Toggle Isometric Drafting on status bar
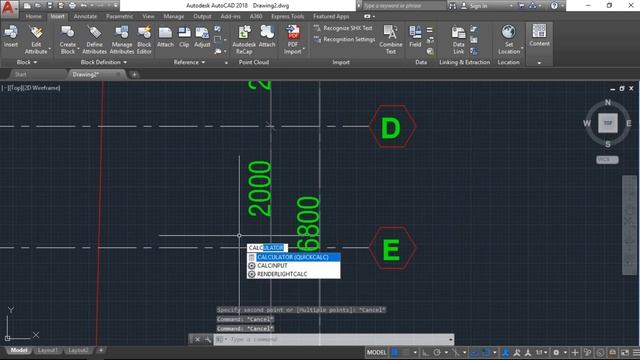The height and width of the screenshot is (360, 640). (456, 352)
